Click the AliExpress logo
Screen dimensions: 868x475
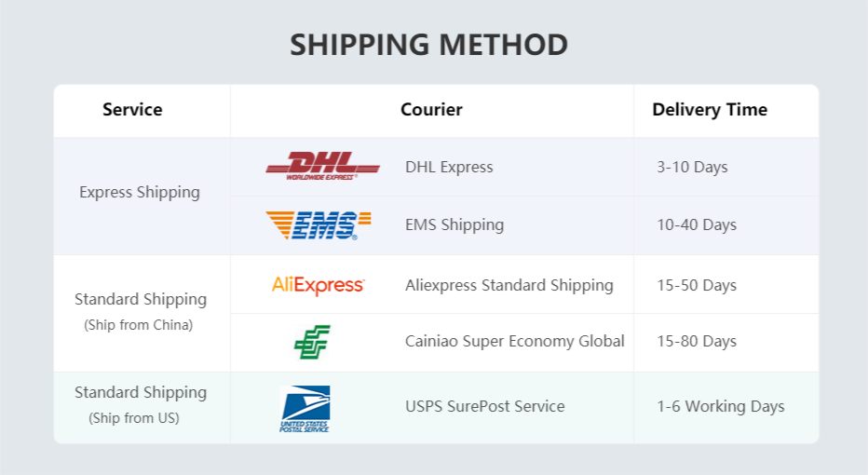[318, 285]
